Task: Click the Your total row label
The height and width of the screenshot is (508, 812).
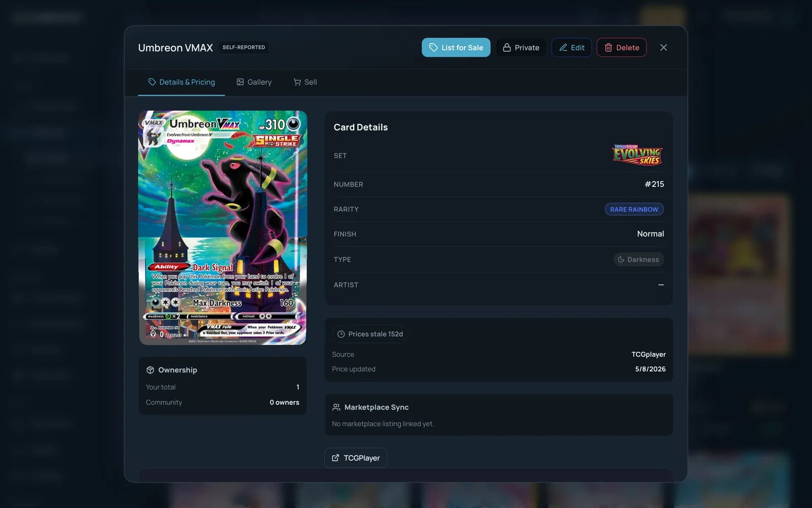Action: 160,387
